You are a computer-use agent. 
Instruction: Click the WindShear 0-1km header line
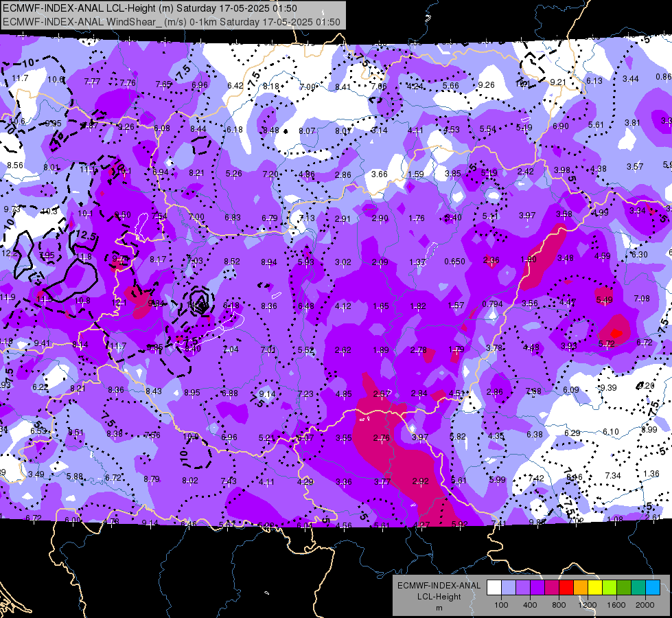click(x=172, y=22)
